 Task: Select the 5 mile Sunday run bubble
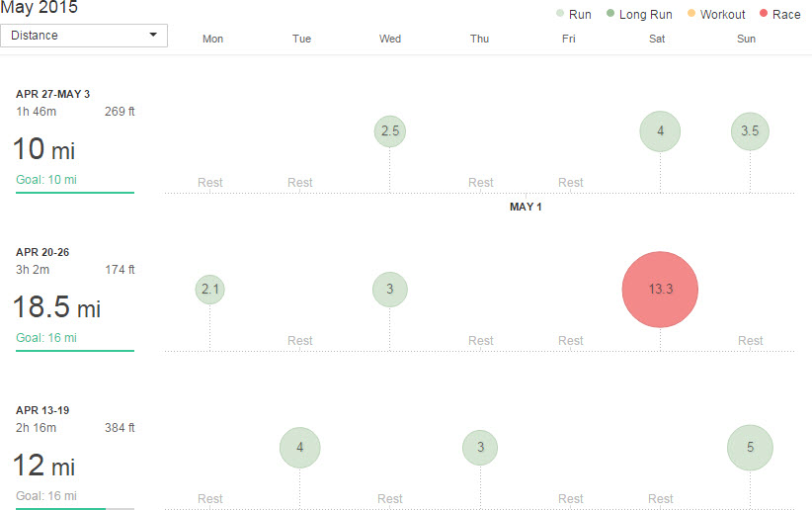point(750,448)
